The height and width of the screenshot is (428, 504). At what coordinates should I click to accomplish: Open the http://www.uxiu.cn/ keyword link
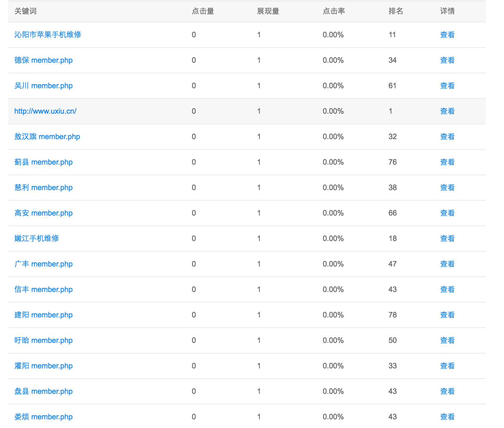pos(45,111)
